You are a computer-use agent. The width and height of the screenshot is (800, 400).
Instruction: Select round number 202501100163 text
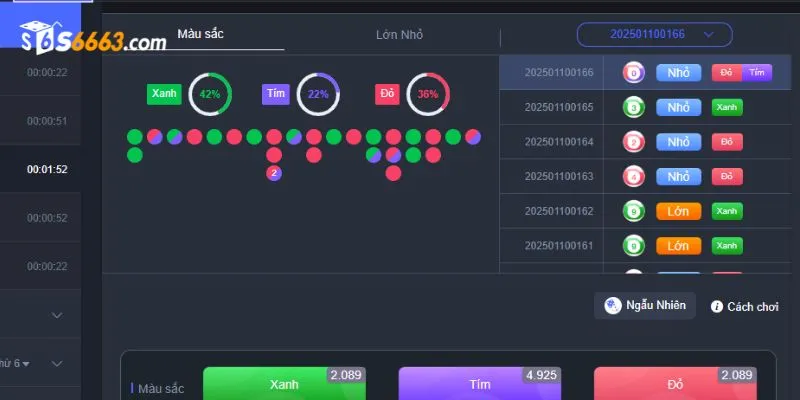559,177
